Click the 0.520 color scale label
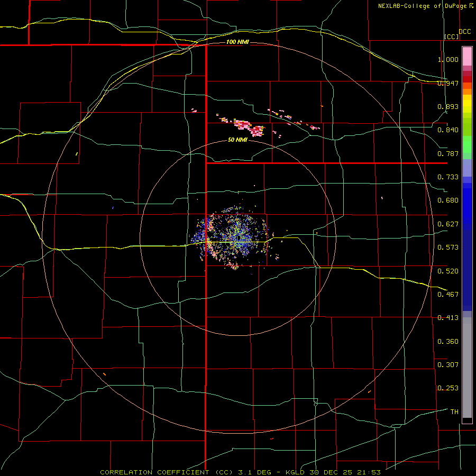The image size is (476, 476). click(x=448, y=271)
